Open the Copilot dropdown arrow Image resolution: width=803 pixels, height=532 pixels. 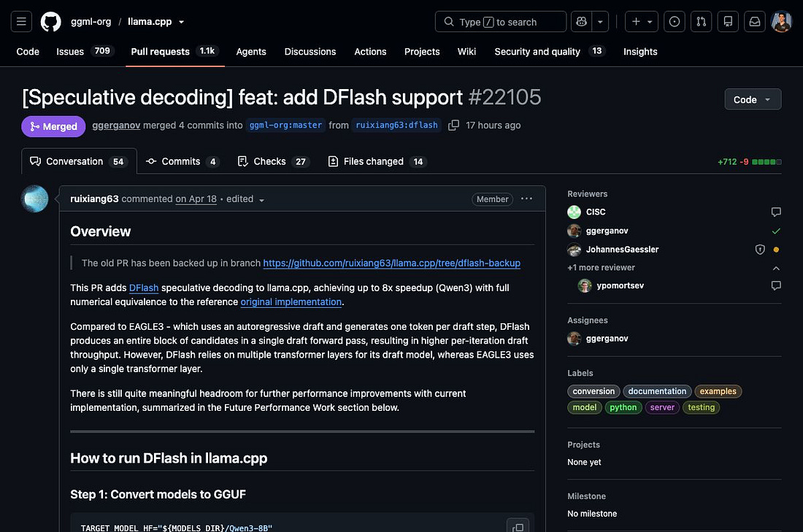pos(600,21)
